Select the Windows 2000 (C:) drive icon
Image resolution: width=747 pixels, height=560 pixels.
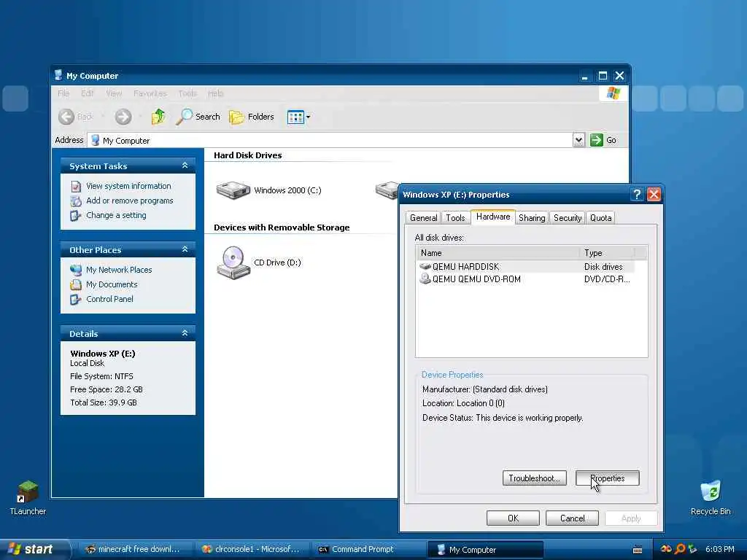pos(233,190)
